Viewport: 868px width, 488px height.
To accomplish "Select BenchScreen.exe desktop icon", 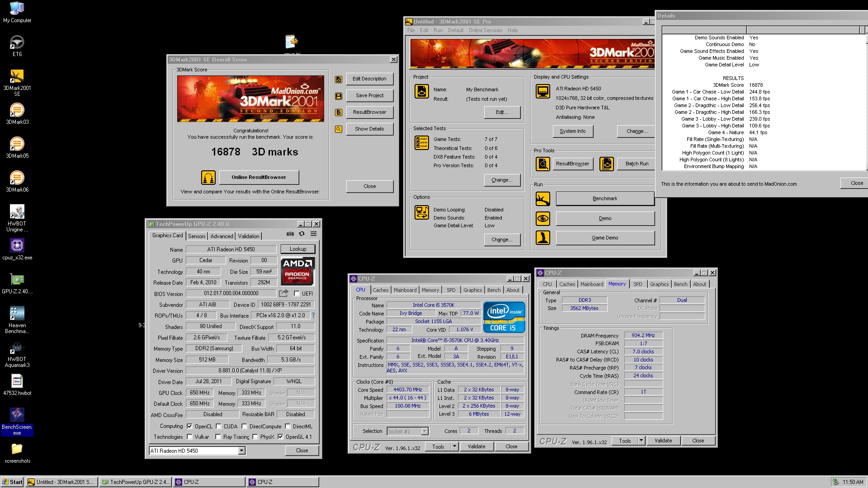I will coord(17,422).
